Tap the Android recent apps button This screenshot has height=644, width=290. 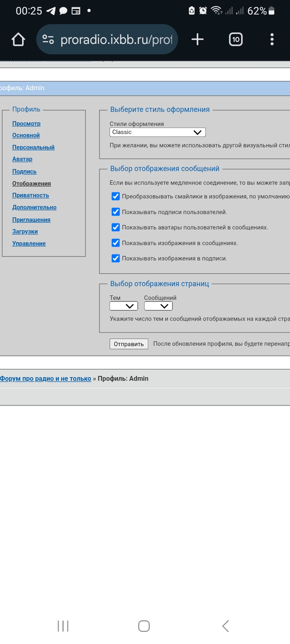63,626
